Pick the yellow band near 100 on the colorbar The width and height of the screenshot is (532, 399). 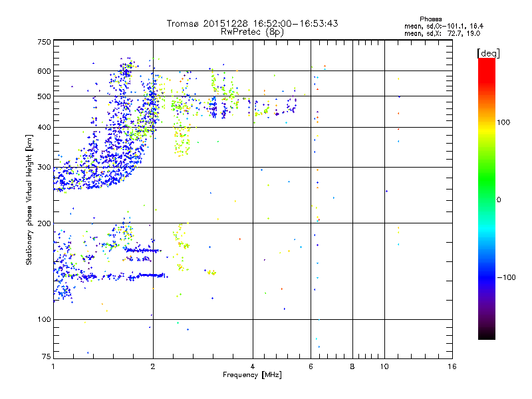(487, 130)
